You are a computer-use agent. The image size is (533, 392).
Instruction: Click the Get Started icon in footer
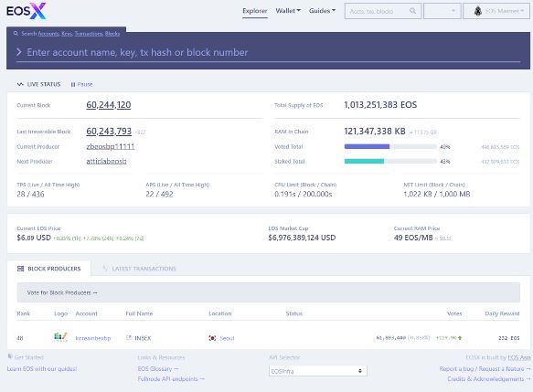point(10,356)
